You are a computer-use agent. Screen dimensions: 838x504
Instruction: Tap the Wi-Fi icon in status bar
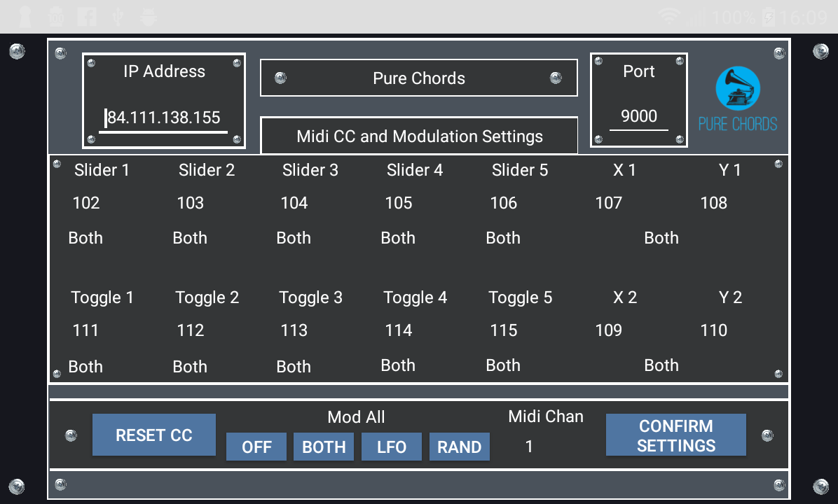668,17
